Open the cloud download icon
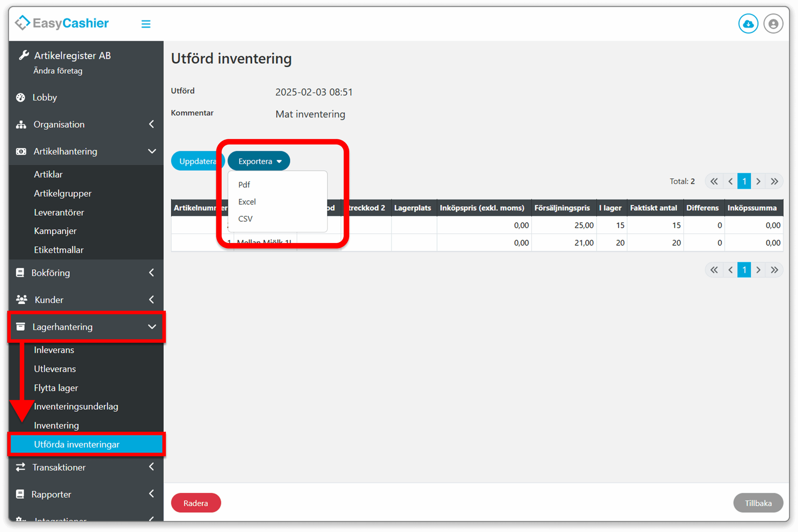 click(x=748, y=24)
